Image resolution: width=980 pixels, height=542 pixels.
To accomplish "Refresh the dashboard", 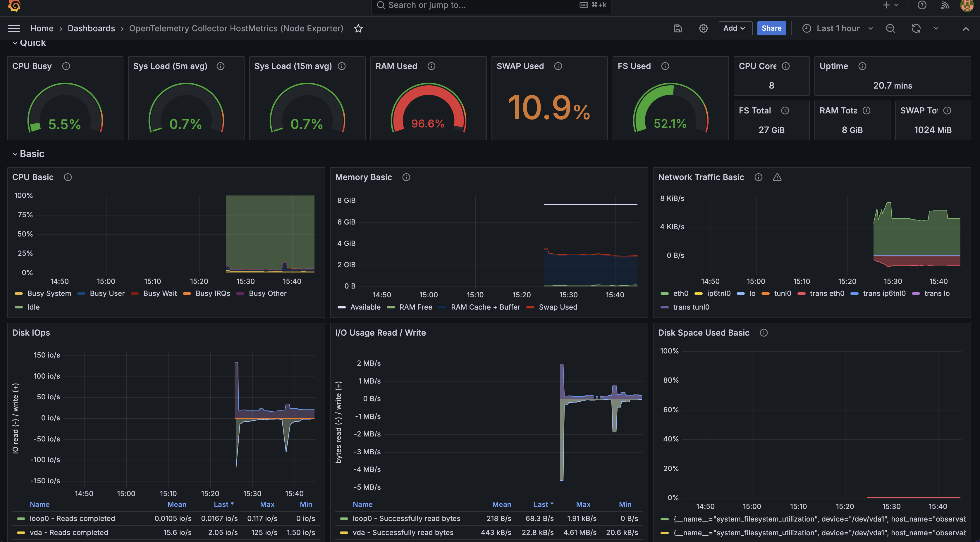I will point(916,29).
